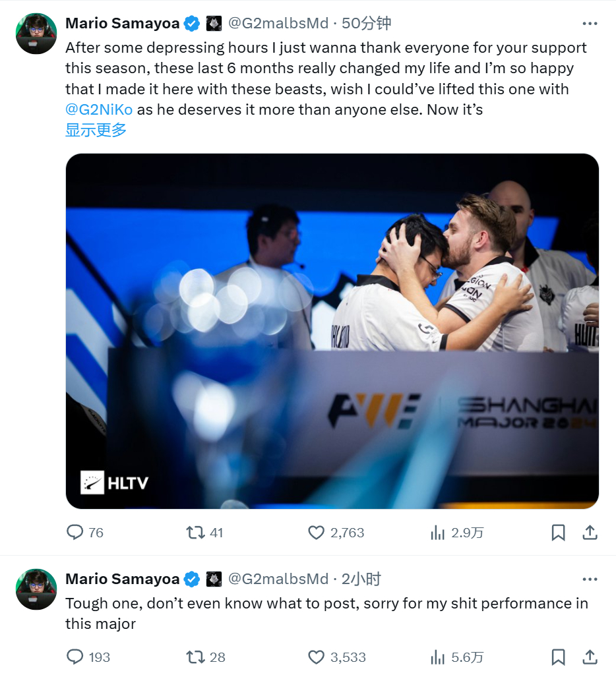
Task: Repost the second tweet with 28 reposts
Action: point(195,657)
